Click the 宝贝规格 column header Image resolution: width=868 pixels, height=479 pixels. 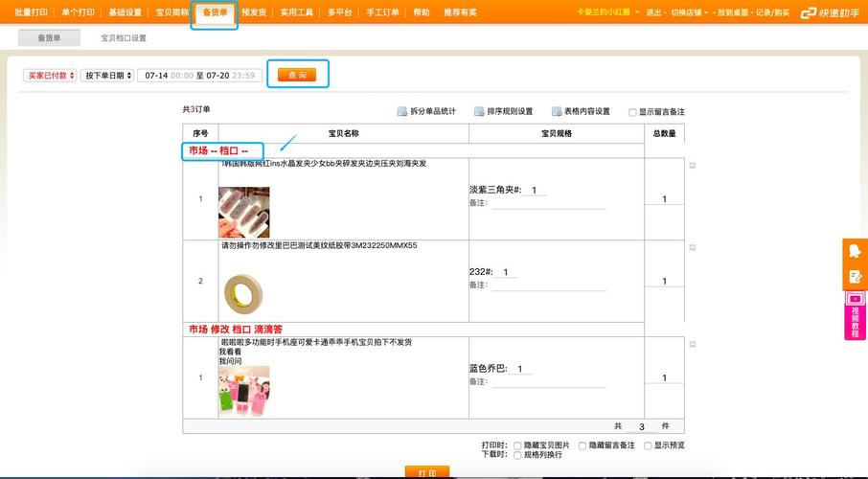pos(557,133)
